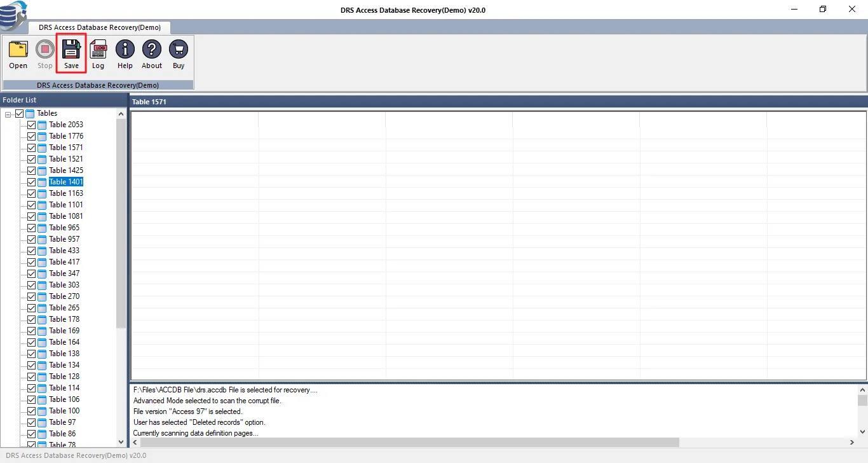Open the Help information icon

click(x=125, y=49)
